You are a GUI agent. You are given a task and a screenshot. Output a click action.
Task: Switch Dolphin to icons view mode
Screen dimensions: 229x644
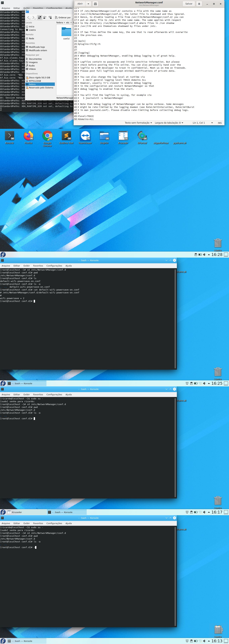tap(40, 17)
